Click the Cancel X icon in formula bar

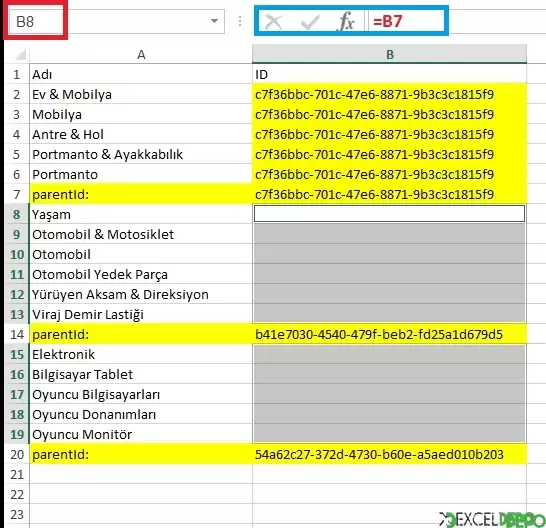pos(273,22)
